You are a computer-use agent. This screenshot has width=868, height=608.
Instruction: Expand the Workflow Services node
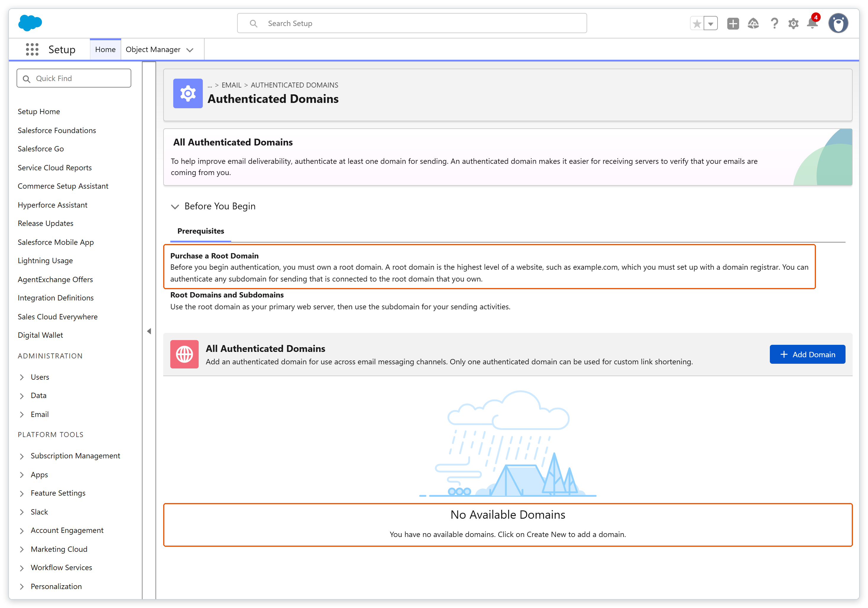click(22, 568)
